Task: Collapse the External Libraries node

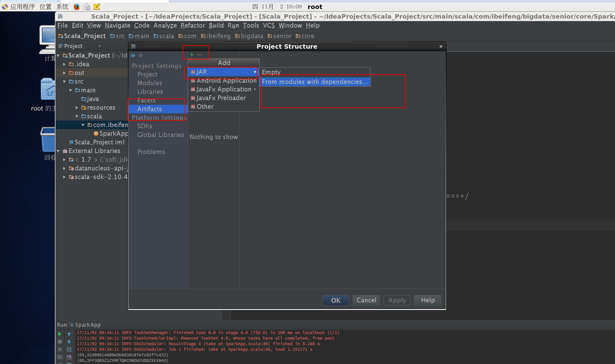Action: [x=58, y=151]
